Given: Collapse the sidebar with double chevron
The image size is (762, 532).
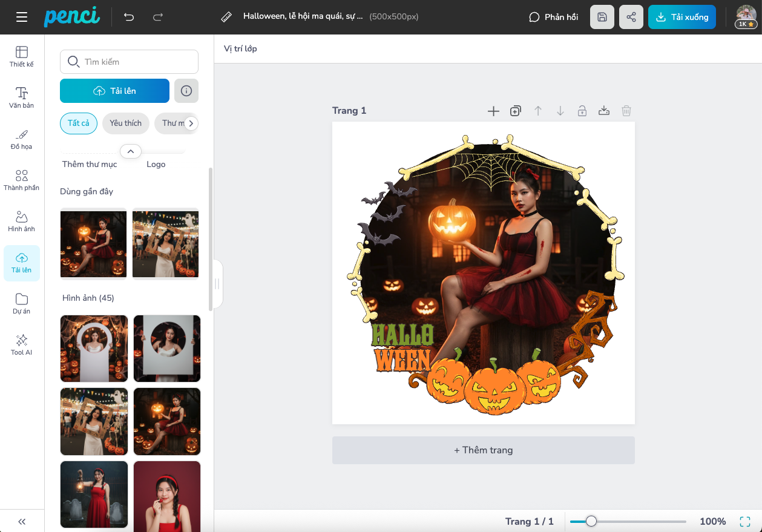Looking at the screenshot, I should tap(22, 521).
